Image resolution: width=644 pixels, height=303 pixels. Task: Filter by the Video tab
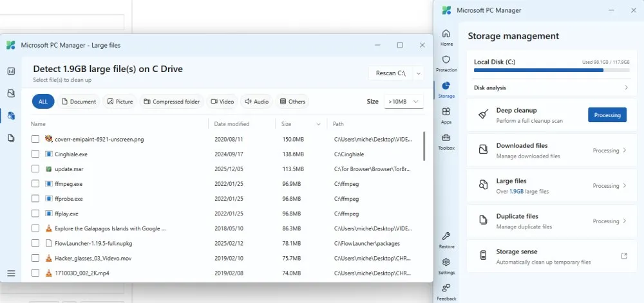point(221,102)
